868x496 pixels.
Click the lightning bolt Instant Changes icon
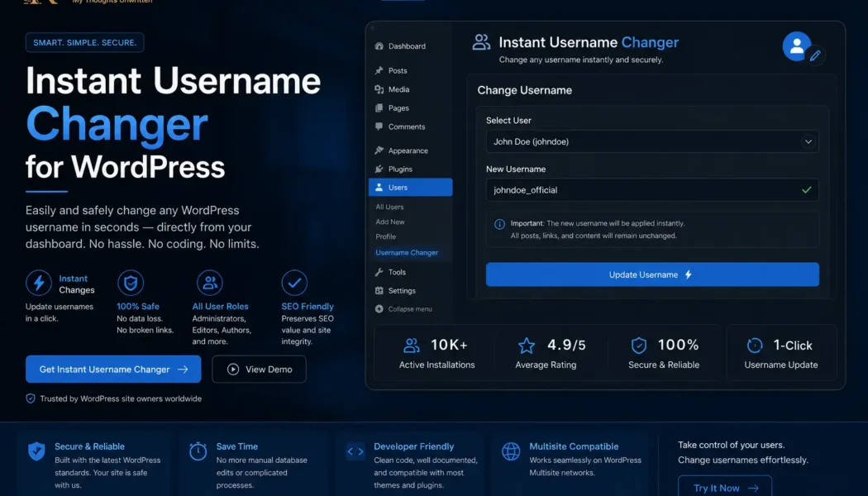tap(39, 283)
